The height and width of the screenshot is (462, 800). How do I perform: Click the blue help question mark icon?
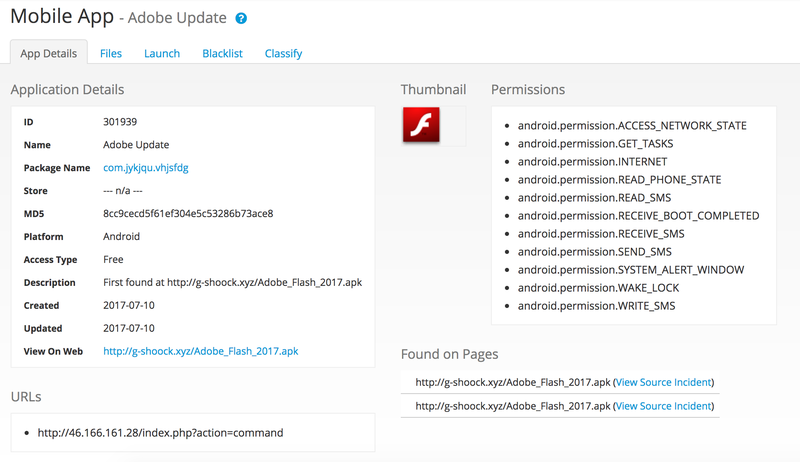click(x=241, y=18)
